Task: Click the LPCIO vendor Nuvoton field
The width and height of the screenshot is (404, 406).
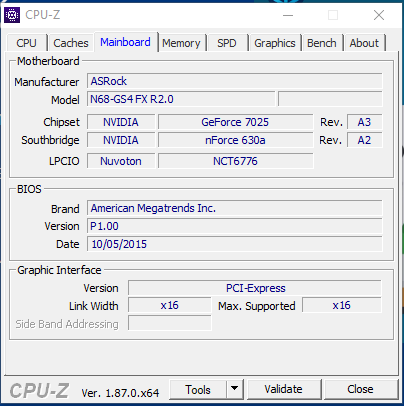Action: pyautogui.click(x=121, y=161)
